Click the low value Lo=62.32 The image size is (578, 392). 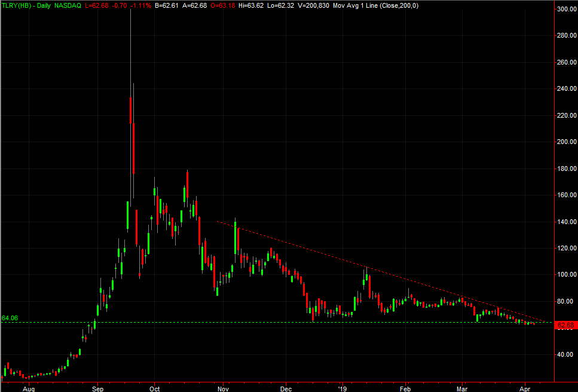pos(281,5)
